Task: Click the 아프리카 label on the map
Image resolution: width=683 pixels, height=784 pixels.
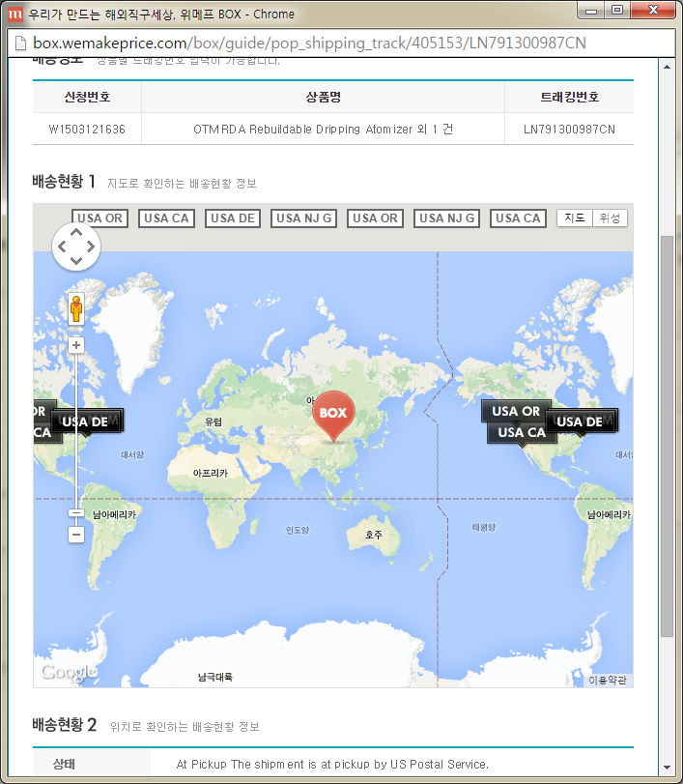Action: [x=211, y=473]
